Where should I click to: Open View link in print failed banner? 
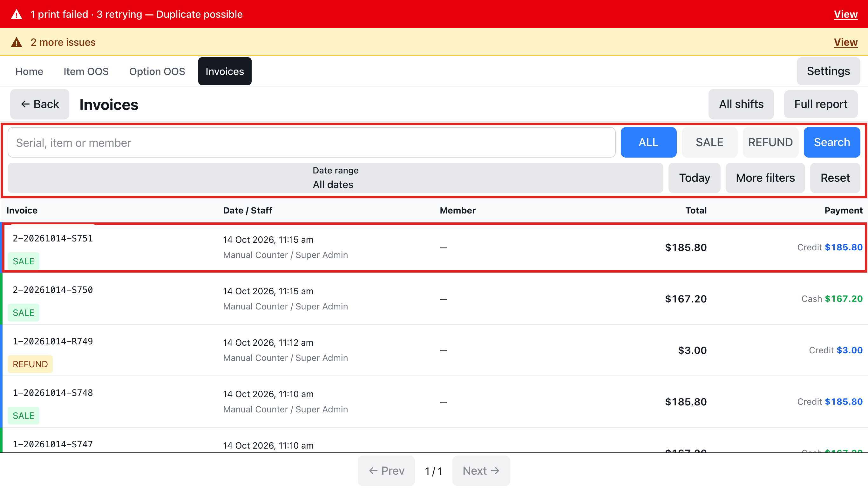pyautogui.click(x=845, y=14)
